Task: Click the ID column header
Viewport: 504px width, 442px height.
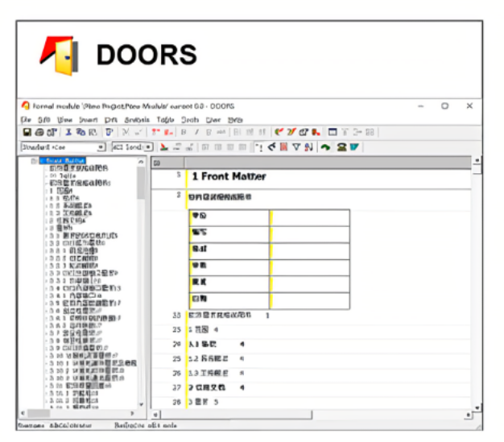Action: pos(157,162)
